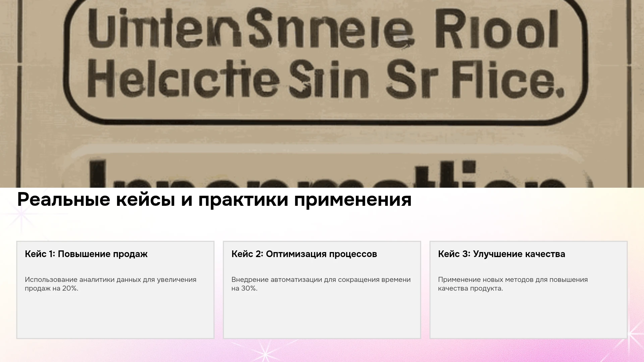
Task: Click the description about применение новых методов
Action: (513, 284)
